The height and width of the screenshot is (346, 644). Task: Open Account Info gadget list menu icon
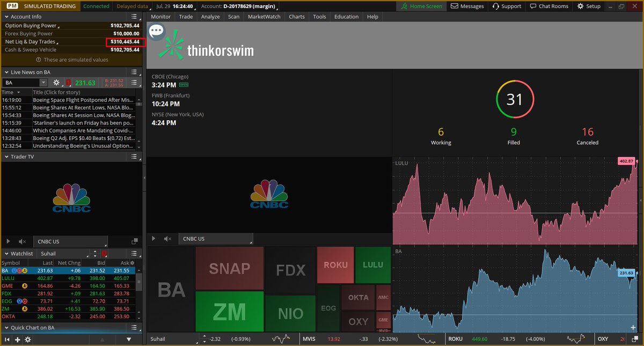pos(134,17)
